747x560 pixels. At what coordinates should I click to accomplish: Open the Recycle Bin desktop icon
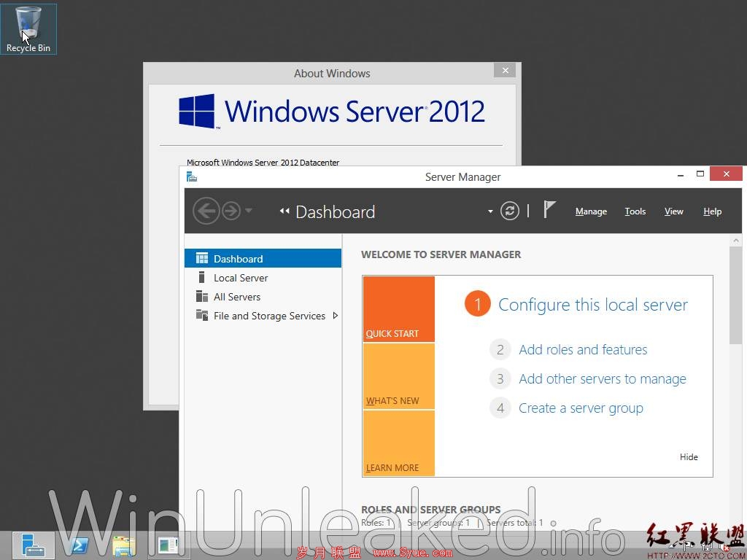coord(28,28)
